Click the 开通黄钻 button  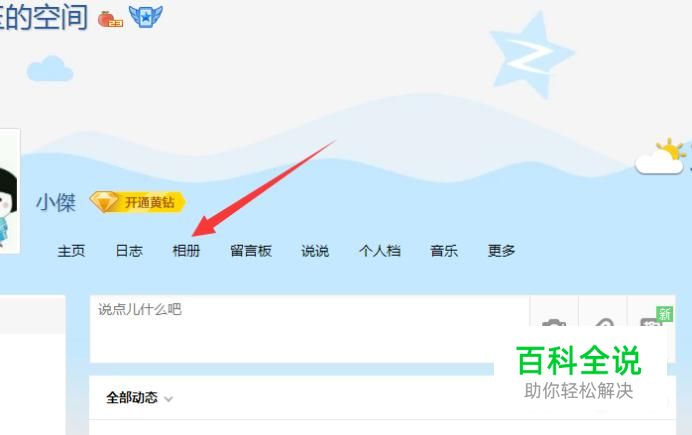coord(138,202)
